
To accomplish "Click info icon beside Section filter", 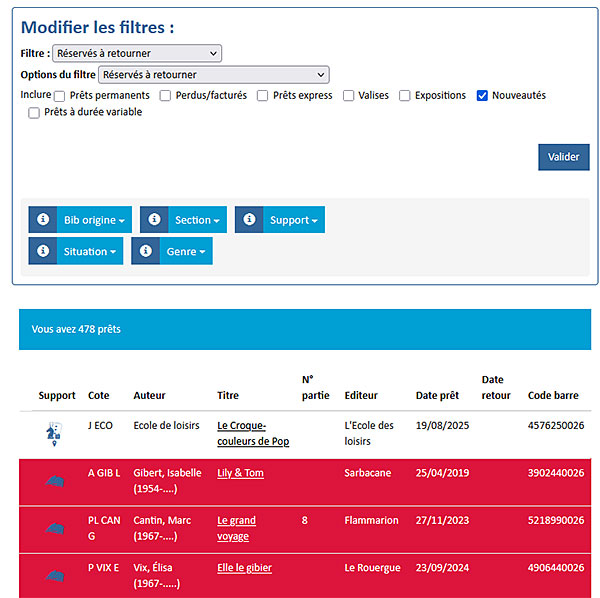I will coord(154,220).
